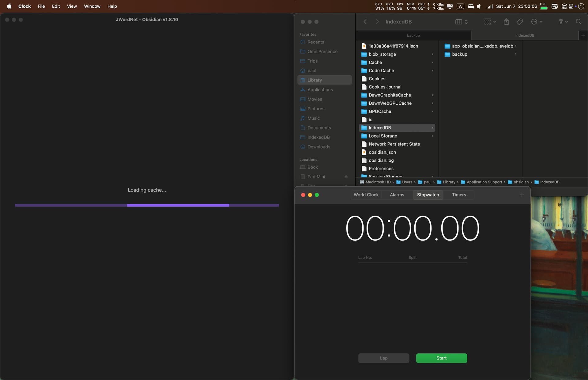
Task: Open Music in Finder sidebar
Action: pos(324,118)
